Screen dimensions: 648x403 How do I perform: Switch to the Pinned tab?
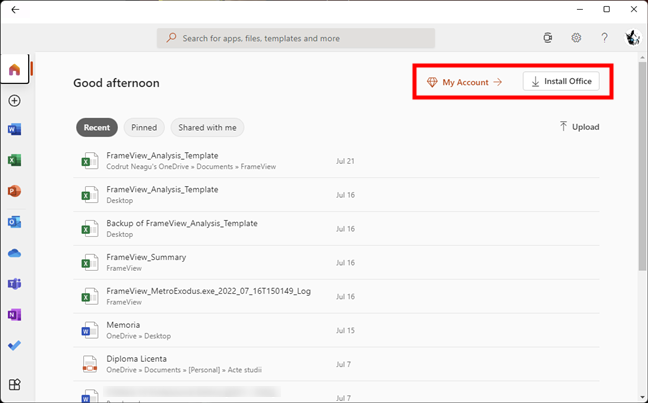(144, 127)
